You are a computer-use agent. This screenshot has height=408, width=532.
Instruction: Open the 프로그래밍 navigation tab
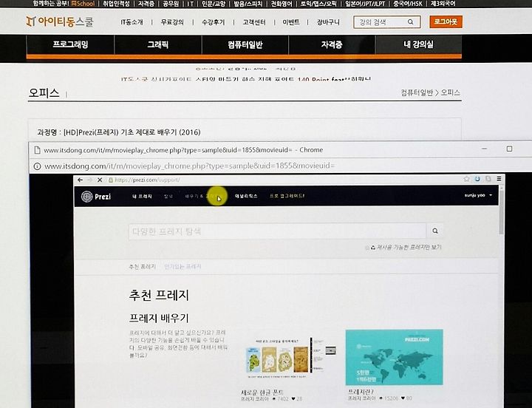coord(70,44)
